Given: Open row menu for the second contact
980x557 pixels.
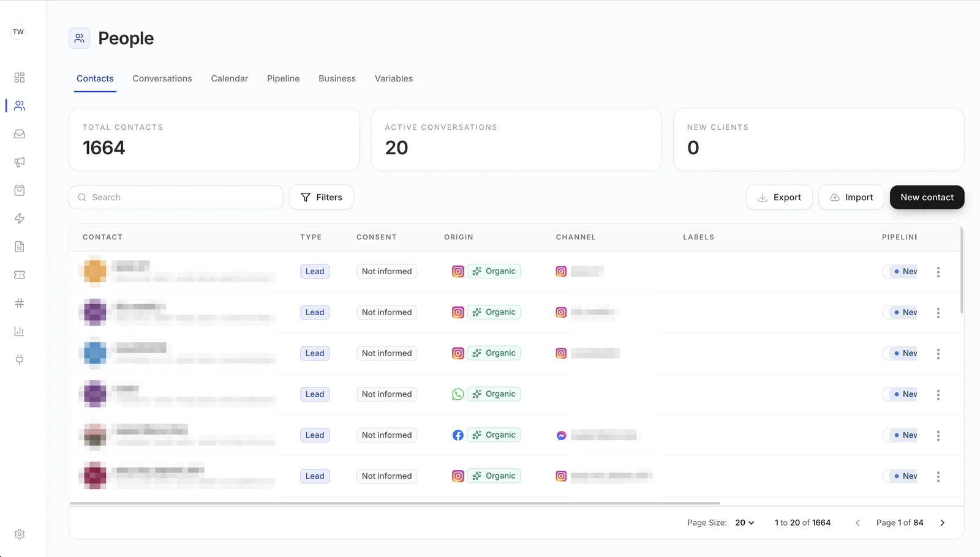Looking at the screenshot, I should pyautogui.click(x=938, y=313).
